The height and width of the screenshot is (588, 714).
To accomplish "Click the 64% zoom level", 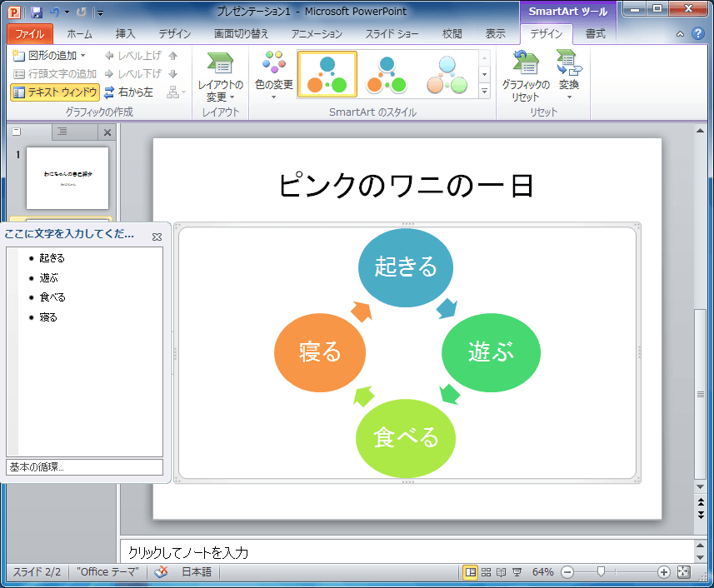I will 542,571.
